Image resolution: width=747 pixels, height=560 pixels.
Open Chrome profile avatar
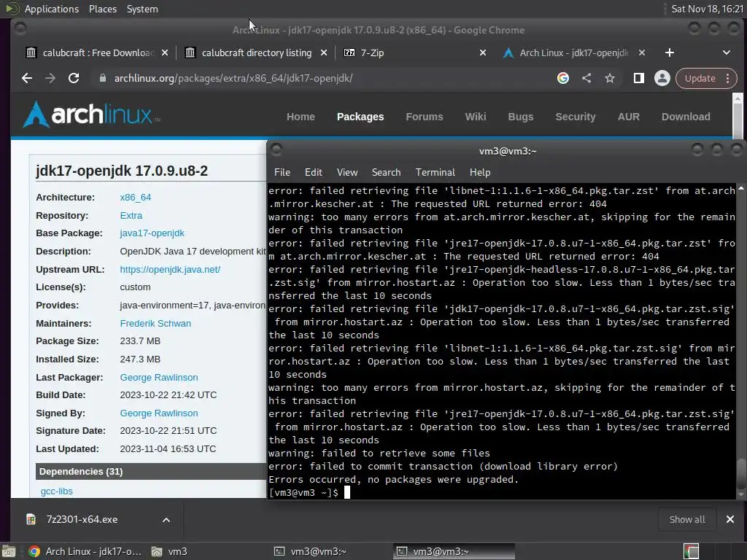click(662, 79)
